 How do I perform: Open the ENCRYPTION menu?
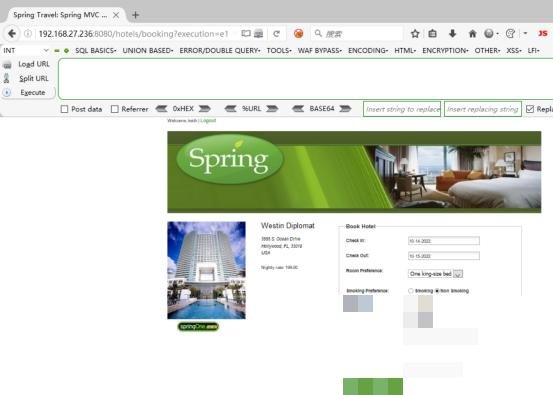point(445,50)
